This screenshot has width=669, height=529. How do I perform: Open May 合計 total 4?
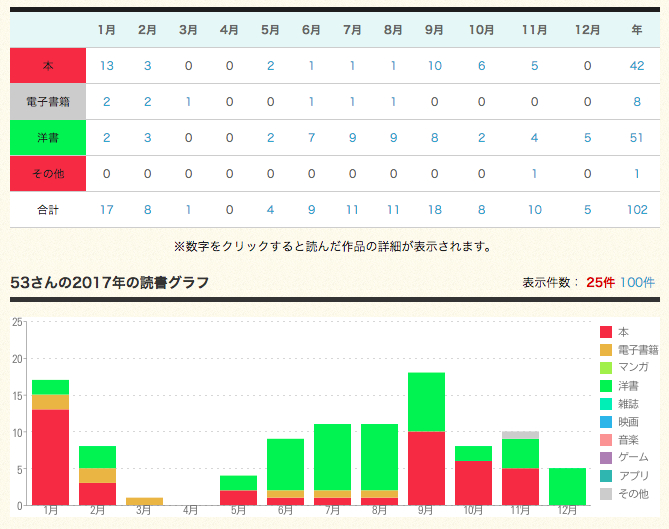tap(271, 209)
